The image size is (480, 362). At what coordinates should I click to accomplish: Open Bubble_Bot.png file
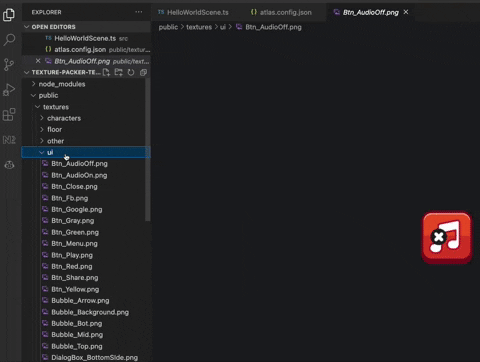click(86, 324)
